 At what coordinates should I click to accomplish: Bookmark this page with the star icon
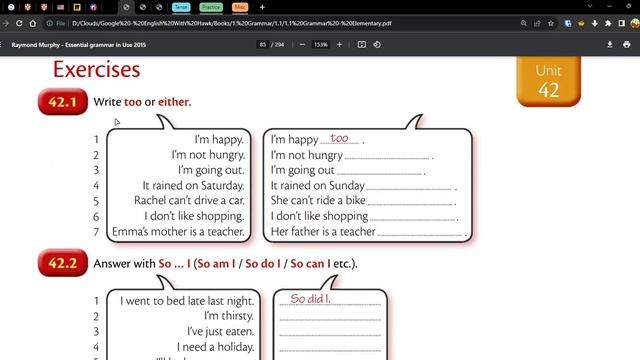click(x=551, y=23)
